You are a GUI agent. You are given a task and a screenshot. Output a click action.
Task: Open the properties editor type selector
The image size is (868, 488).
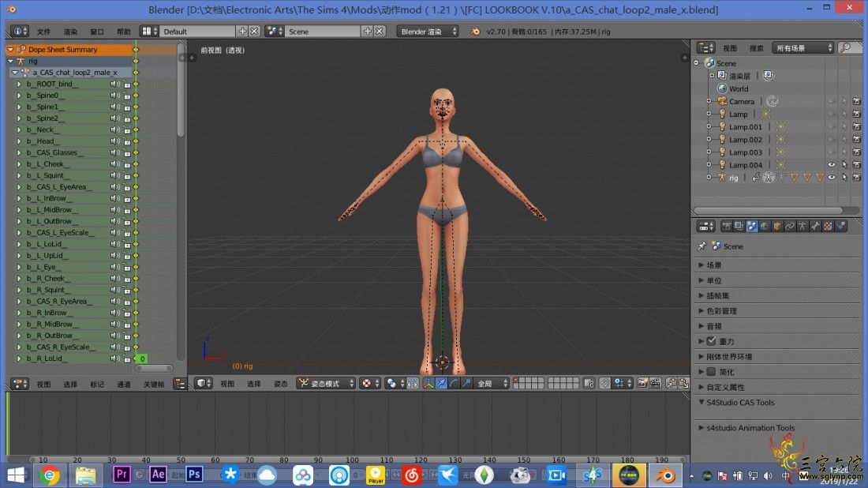(706, 226)
